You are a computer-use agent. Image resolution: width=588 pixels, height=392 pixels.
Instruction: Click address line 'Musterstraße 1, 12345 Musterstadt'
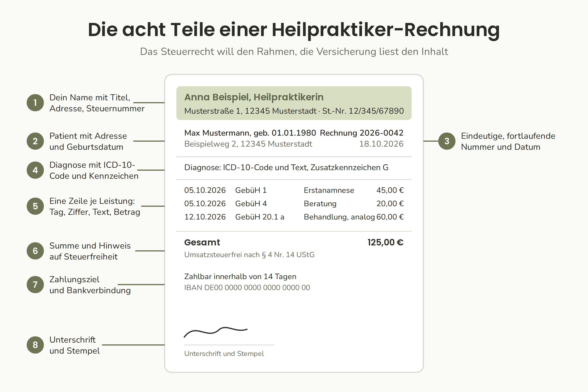pos(250,111)
